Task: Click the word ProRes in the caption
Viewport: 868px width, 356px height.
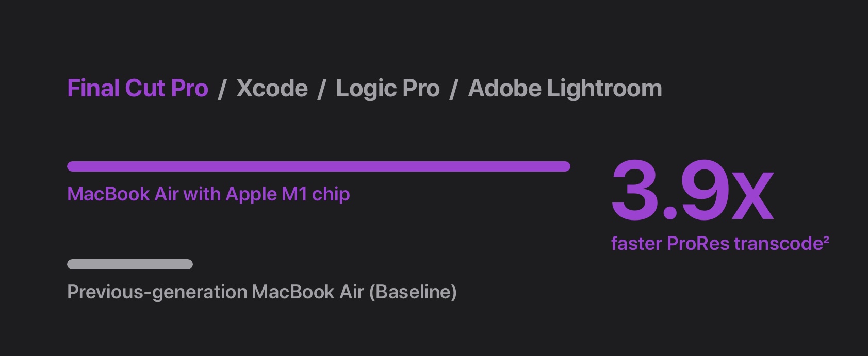Action: tap(698, 243)
